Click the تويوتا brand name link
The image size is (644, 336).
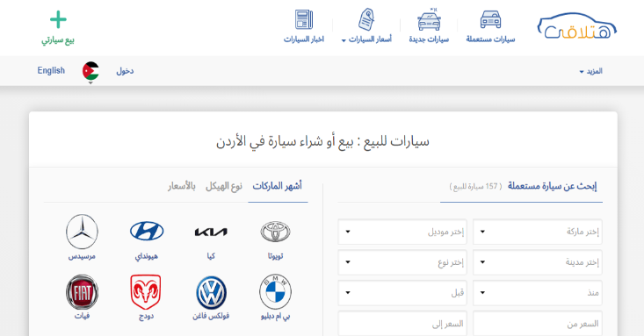point(275,256)
